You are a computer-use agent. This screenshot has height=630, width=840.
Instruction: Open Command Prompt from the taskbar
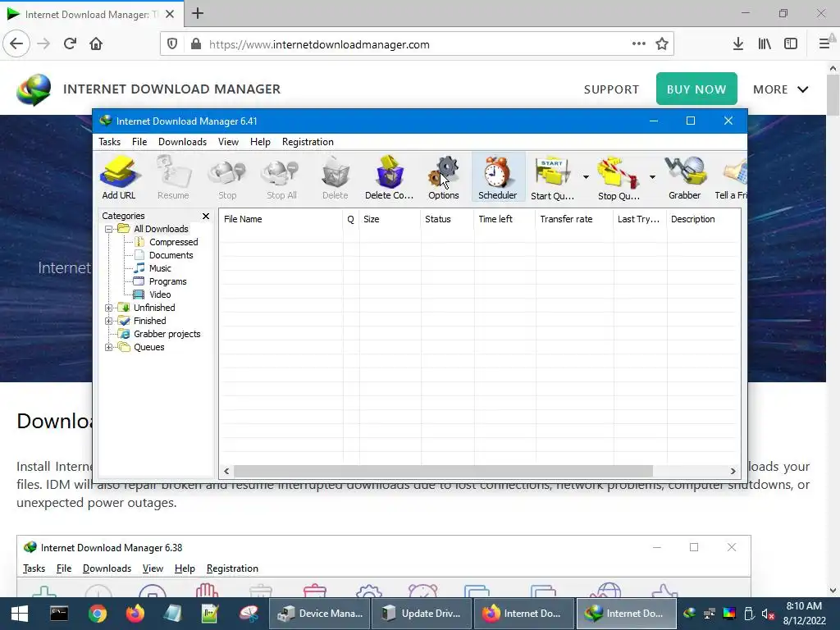tap(59, 614)
